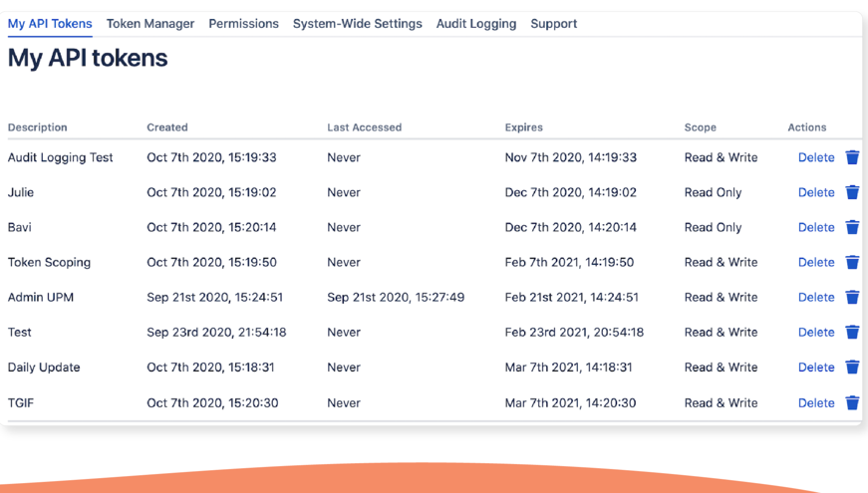Viewport: 868px width, 493px height.
Task: Open the Token Manager tab
Action: 150,24
